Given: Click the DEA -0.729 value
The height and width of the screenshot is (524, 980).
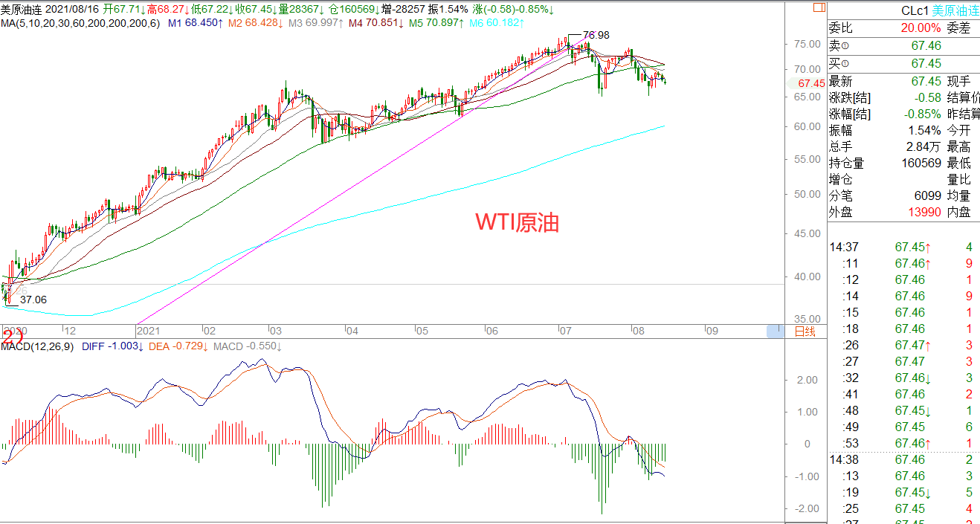Looking at the screenshot, I should (x=178, y=346).
